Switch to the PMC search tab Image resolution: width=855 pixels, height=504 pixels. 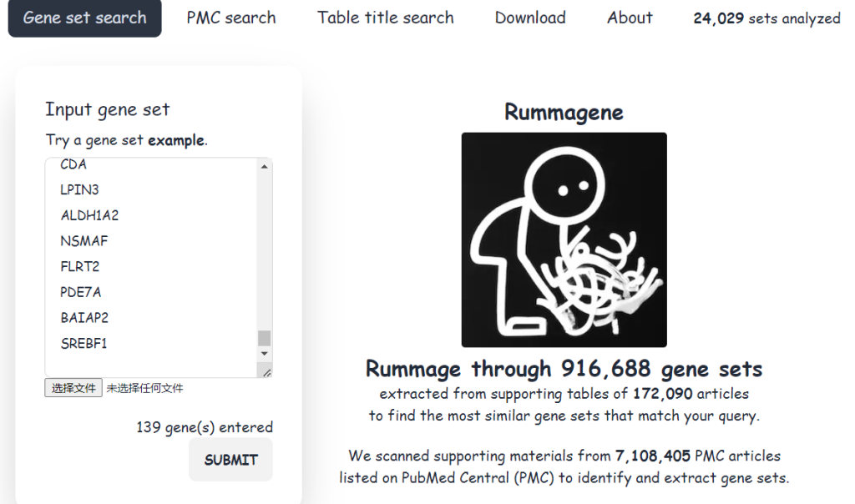[x=231, y=18]
